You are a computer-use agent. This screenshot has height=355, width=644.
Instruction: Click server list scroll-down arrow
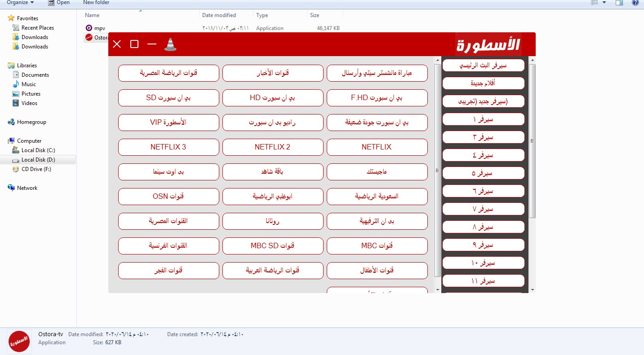coord(533,290)
